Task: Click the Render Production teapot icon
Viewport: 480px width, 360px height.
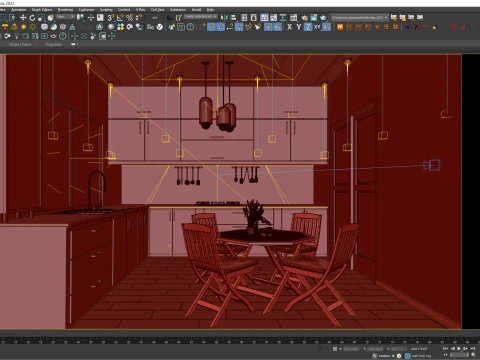Action: 323,17
